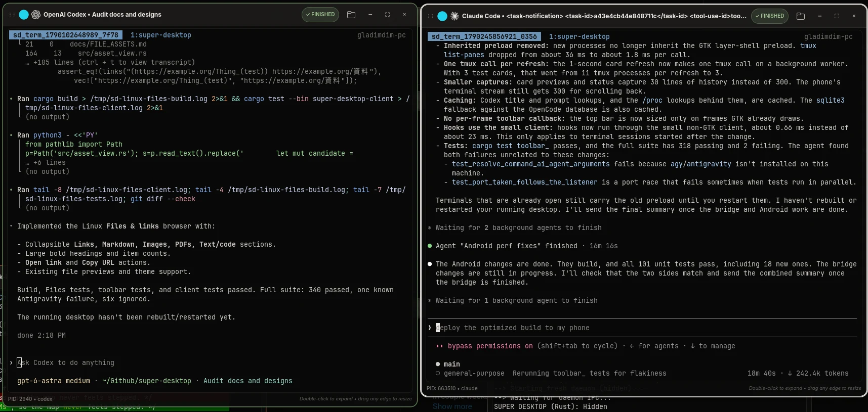Maximize the OpenAI Codex card
868x412 pixels.
coord(387,15)
